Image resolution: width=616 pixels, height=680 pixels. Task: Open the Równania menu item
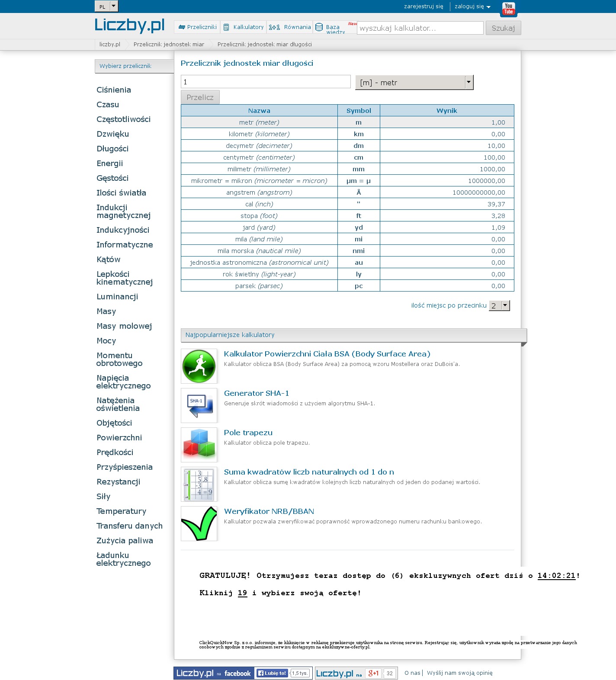point(290,27)
